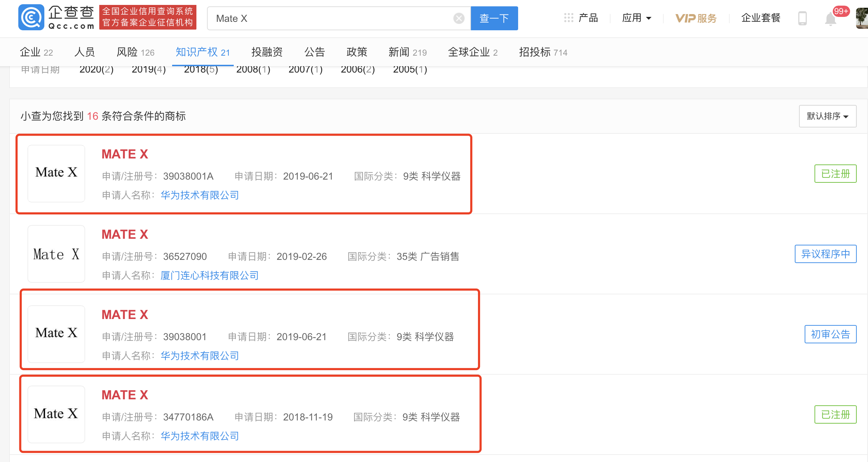868x462 pixels.
Task: Open the 默认排序 sort dropdown
Action: pyautogui.click(x=827, y=116)
